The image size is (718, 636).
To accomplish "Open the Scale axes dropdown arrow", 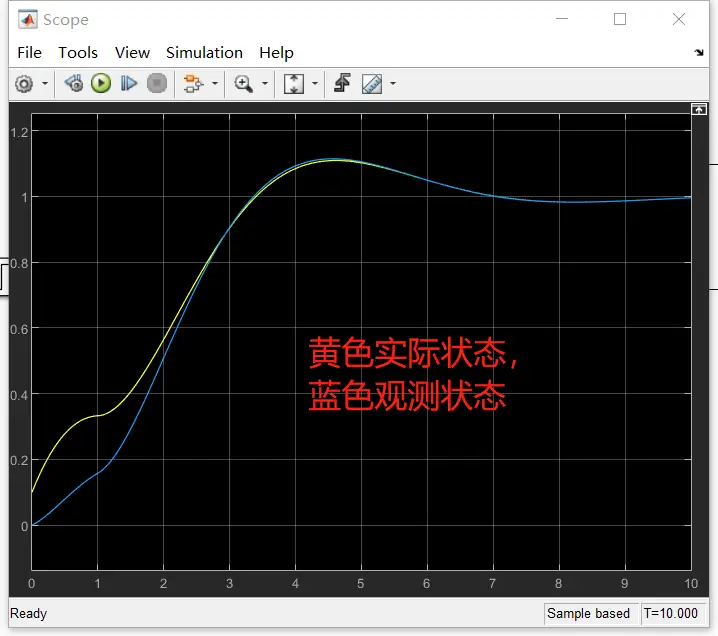I will (x=315, y=84).
